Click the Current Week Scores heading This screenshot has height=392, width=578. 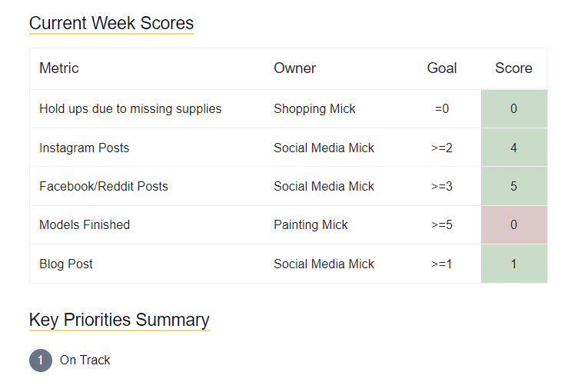click(x=111, y=23)
